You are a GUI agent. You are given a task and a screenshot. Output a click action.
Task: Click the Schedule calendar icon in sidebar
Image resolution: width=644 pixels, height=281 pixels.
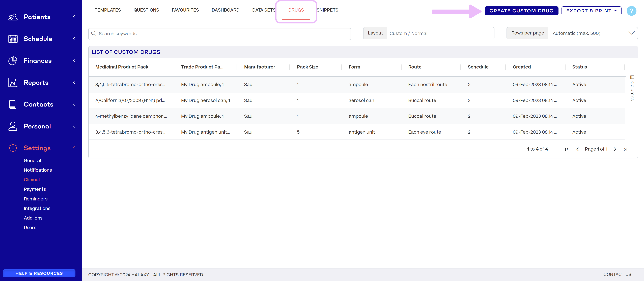point(13,39)
